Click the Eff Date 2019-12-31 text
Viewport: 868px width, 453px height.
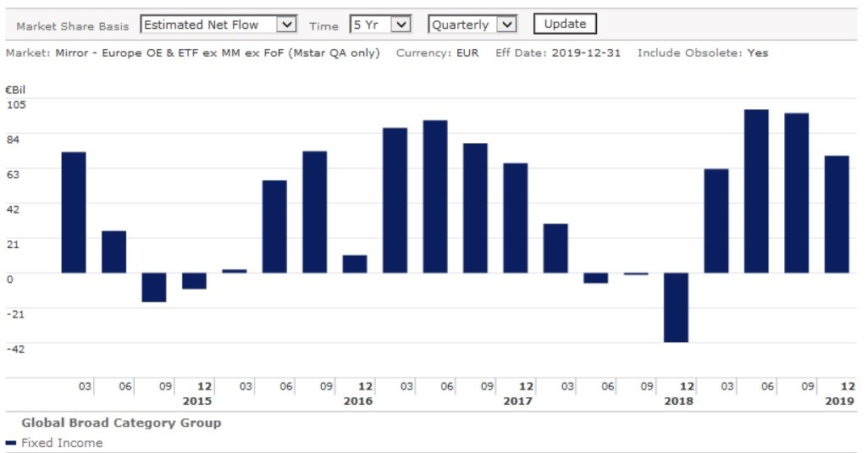pyautogui.click(x=558, y=53)
